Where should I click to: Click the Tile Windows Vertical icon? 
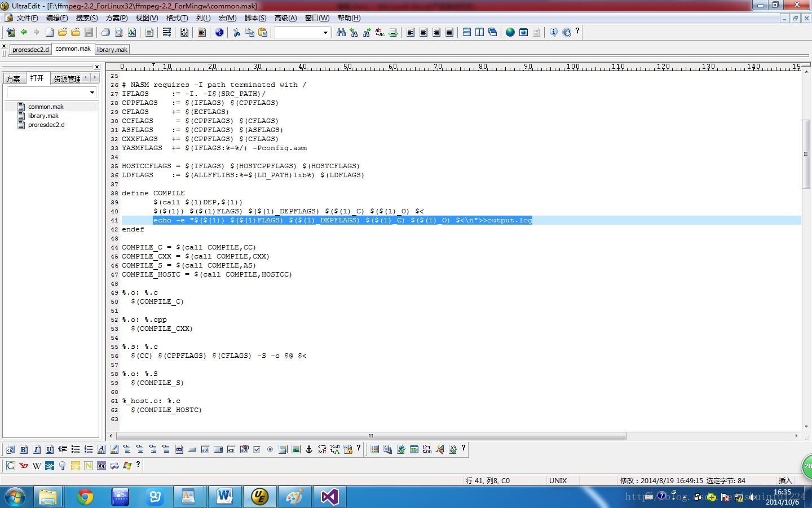point(479,32)
